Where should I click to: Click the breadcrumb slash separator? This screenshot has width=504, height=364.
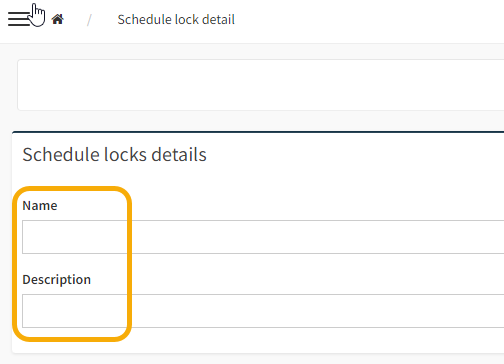pyautogui.click(x=89, y=20)
